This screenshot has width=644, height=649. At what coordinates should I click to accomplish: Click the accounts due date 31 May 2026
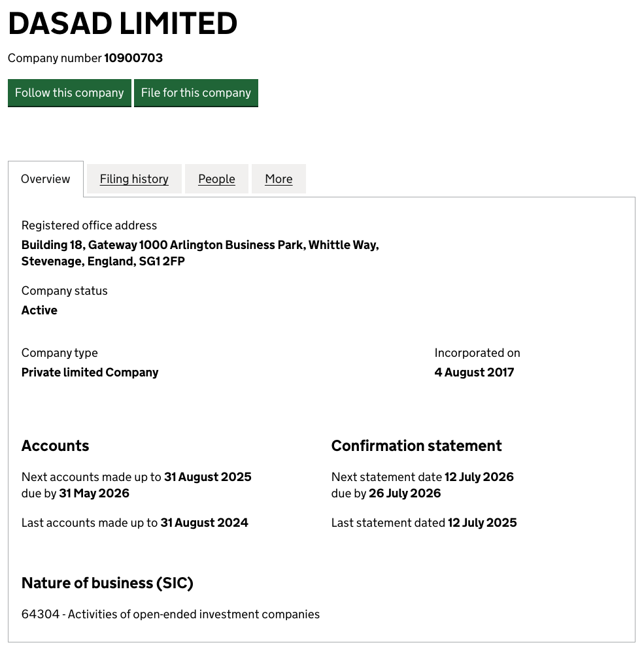pos(94,493)
